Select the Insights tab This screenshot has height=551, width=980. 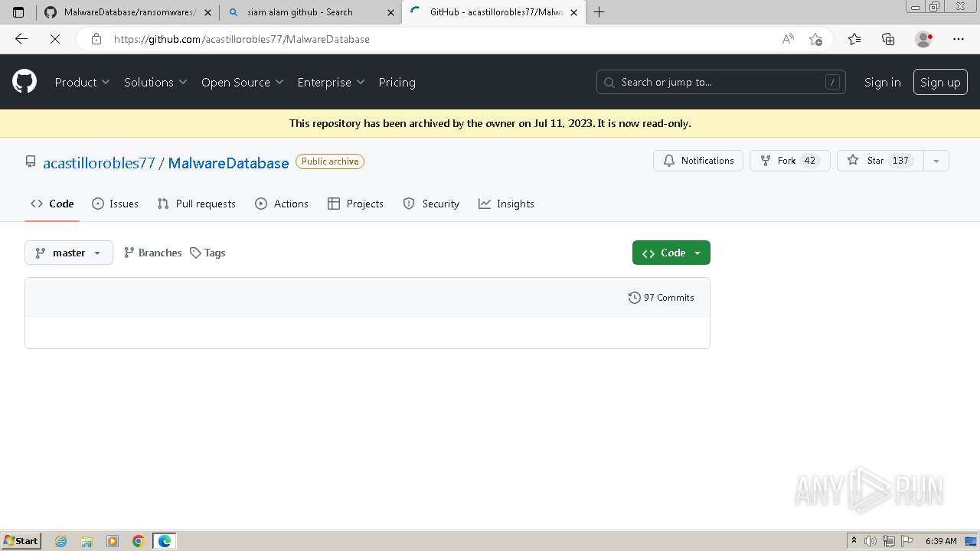pos(506,204)
